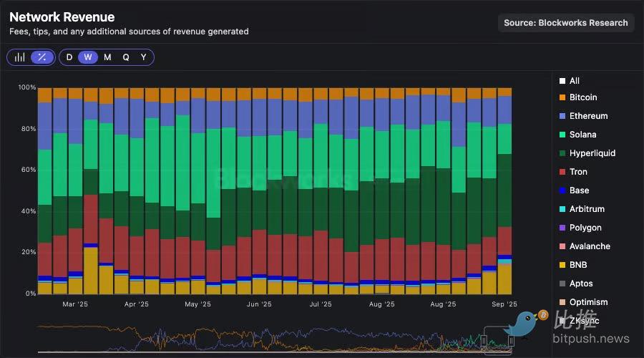Click the Optimism legend entry

coord(587,302)
